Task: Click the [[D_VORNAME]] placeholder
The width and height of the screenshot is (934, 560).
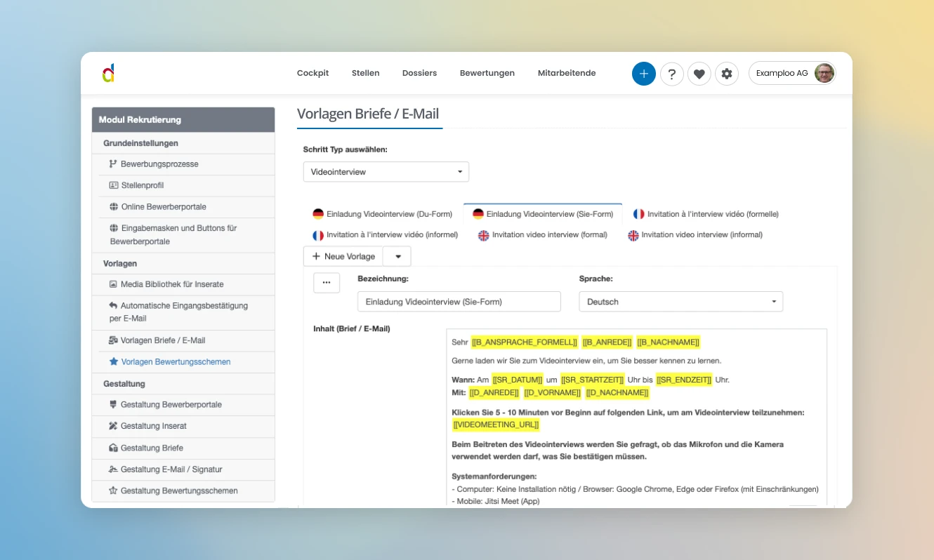Action: coord(553,392)
